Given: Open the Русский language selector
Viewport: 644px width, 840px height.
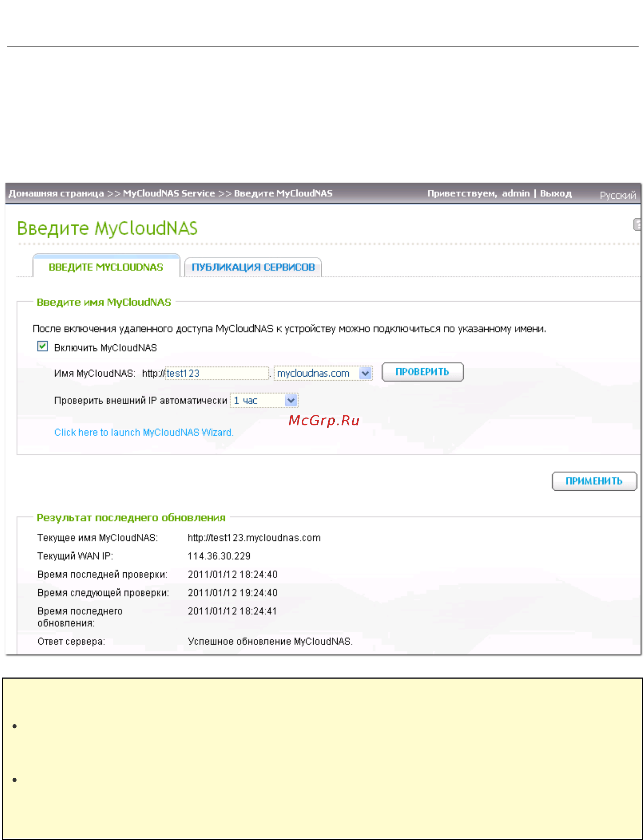Looking at the screenshot, I should [617, 195].
